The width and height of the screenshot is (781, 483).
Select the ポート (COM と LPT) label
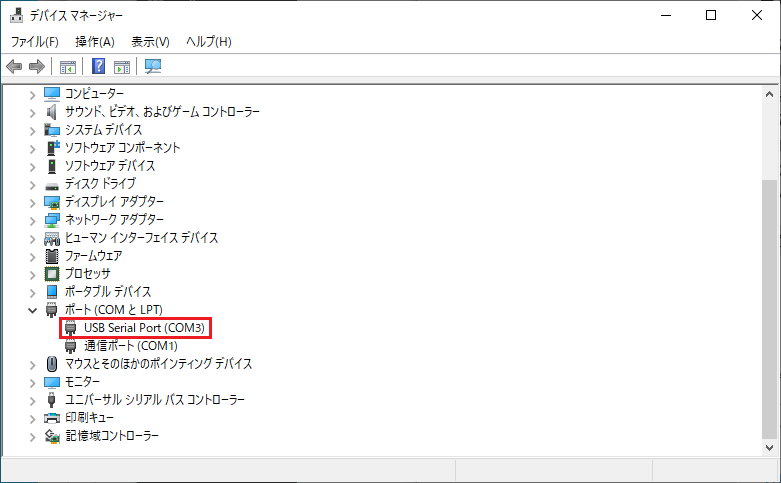pos(114,310)
